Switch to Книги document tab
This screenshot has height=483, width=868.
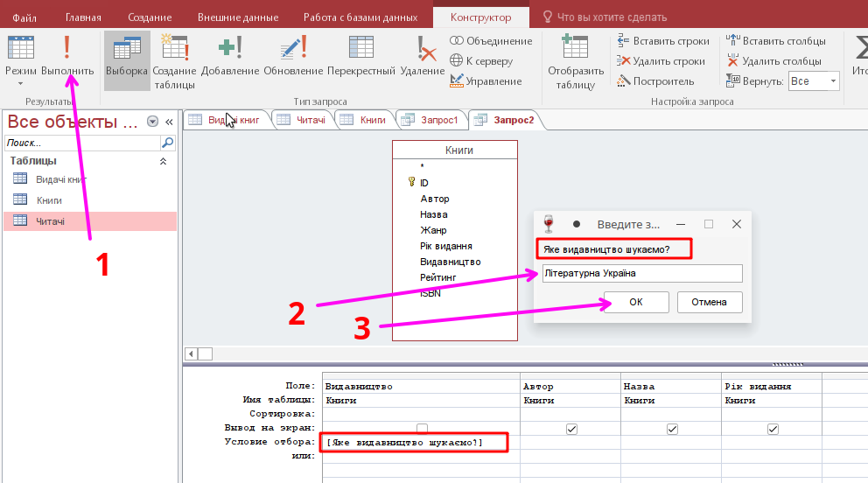(364, 120)
